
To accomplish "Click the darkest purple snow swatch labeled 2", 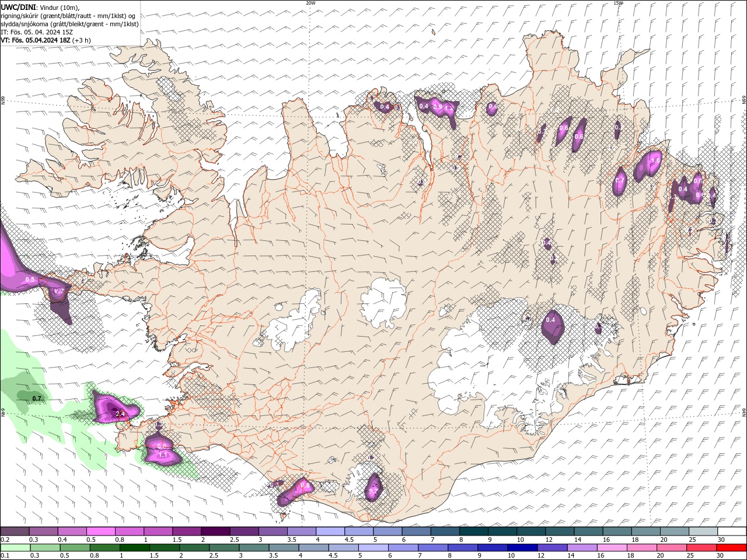I will [215, 531].
